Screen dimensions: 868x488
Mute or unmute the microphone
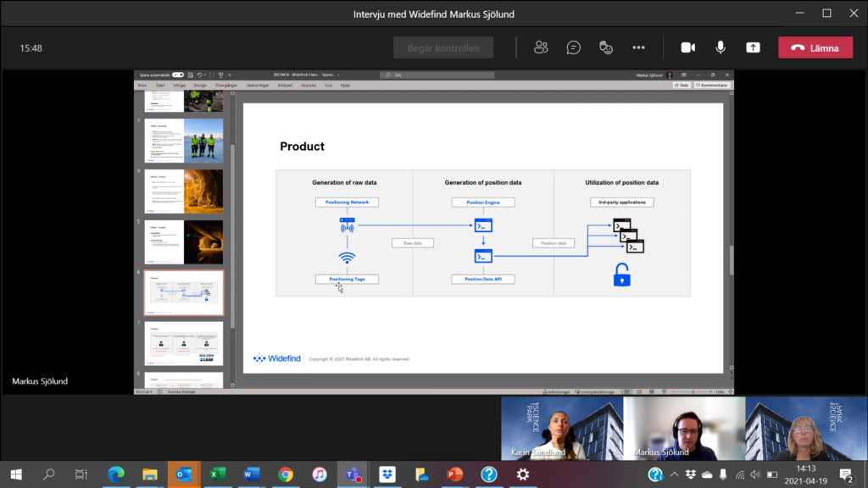[721, 47]
